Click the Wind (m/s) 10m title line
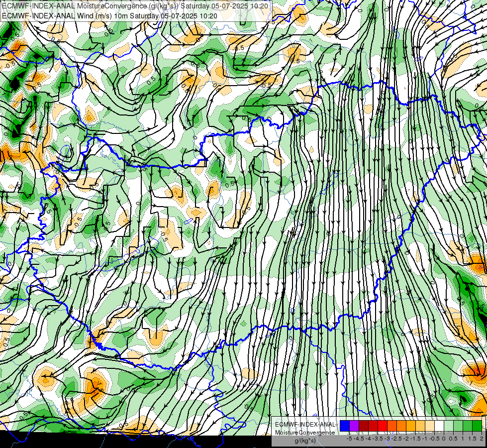The image size is (487, 448). (109, 16)
